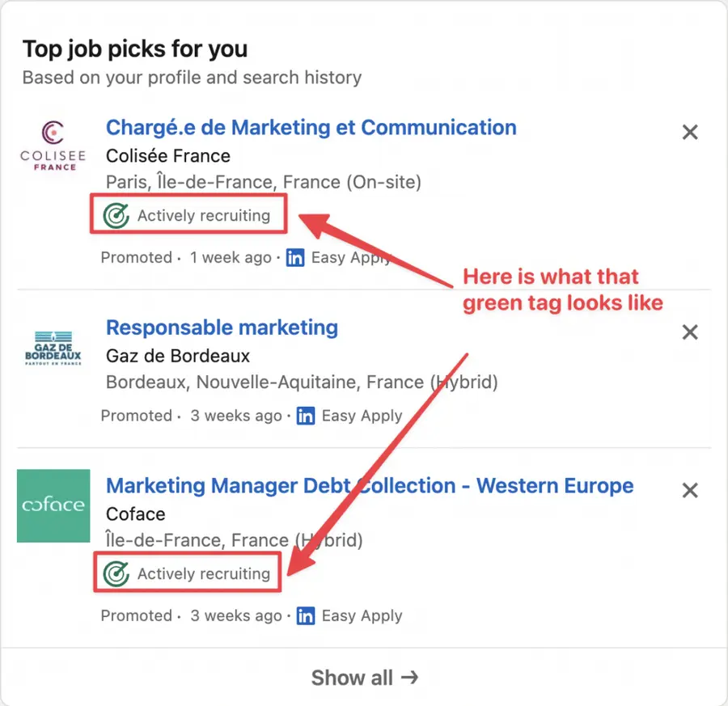Click Show all jobs link

coord(366,678)
